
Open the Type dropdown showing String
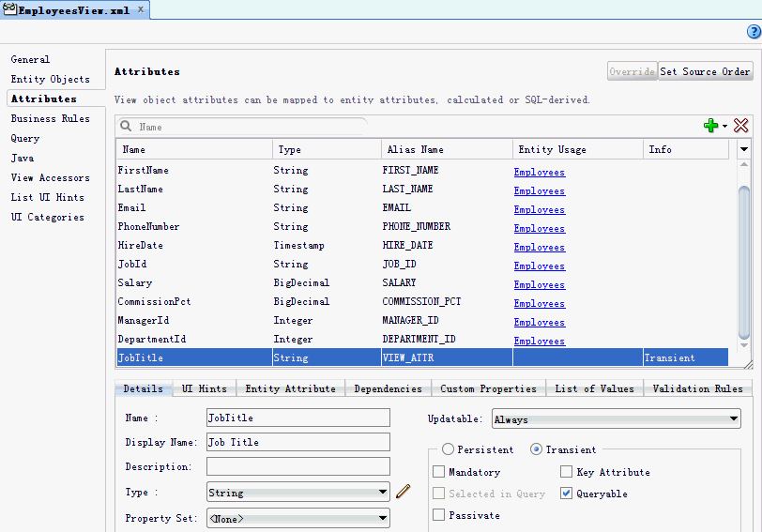[x=297, y=492]
